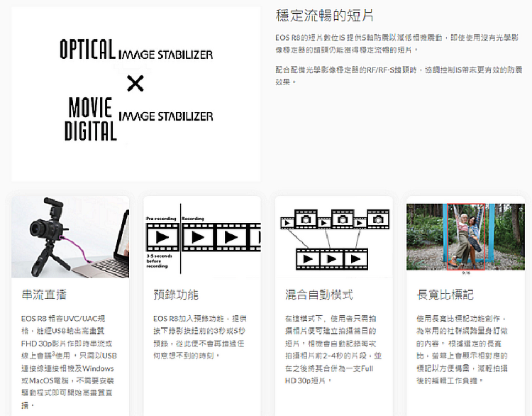
Task: Select the card title 混合自動模式
Action: [319, 295]
